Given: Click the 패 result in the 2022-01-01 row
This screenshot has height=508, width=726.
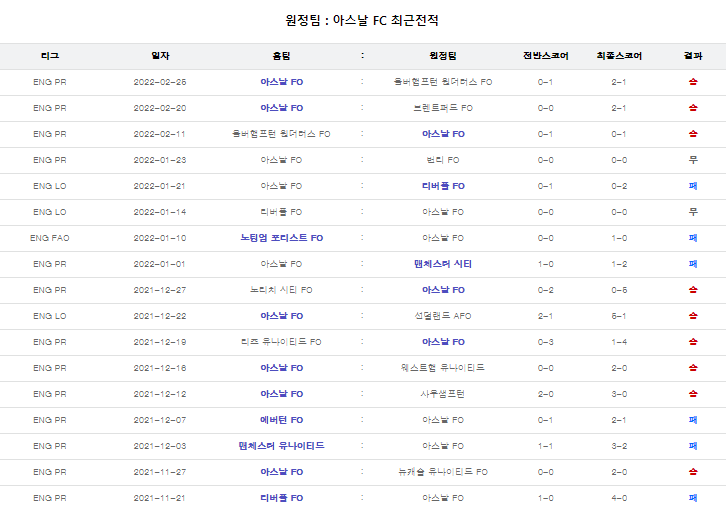Looking at the screenshot, I should [x=693, y=264].
